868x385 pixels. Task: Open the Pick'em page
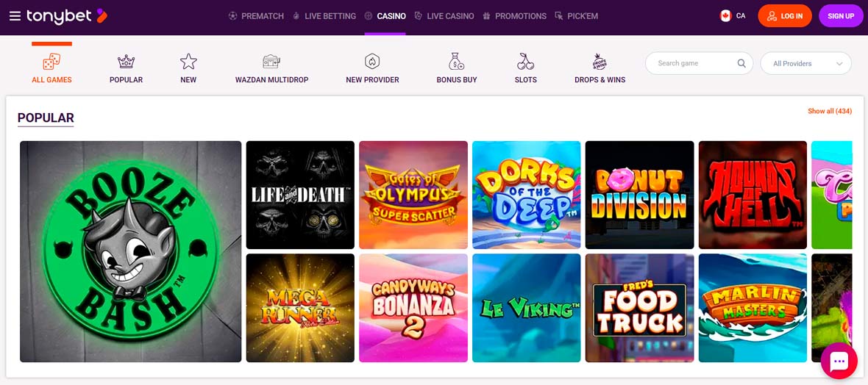[583, 16]
